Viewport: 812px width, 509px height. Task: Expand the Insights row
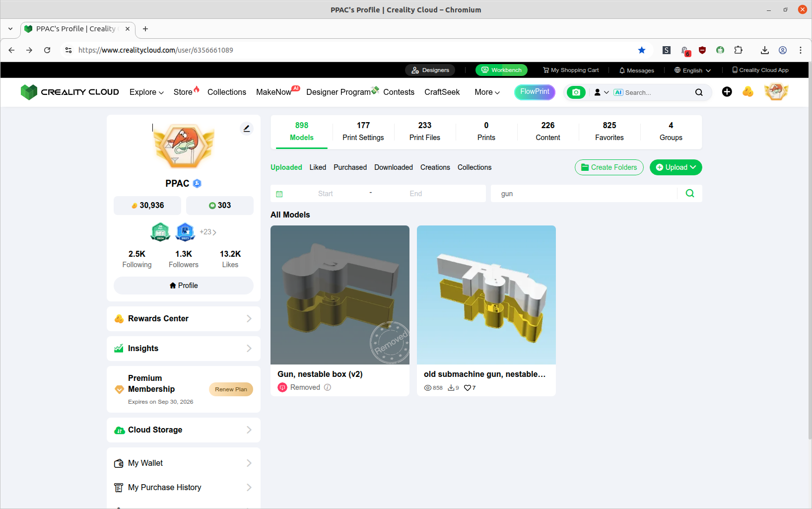[x=184, y=349]
